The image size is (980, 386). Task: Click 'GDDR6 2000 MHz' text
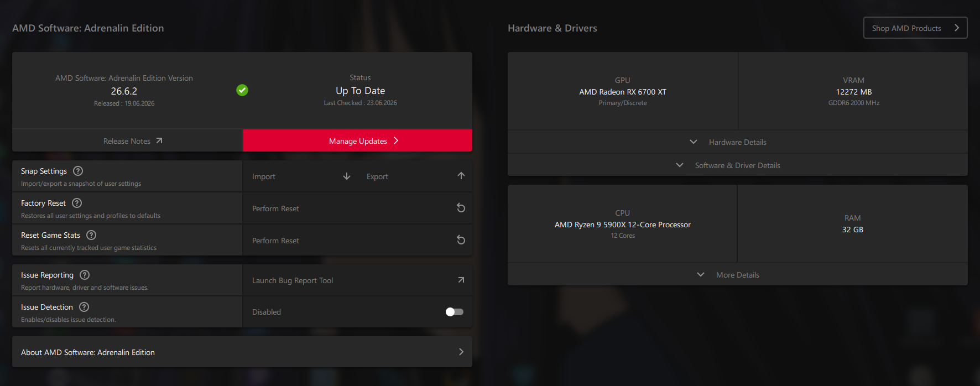coord(854,103)
